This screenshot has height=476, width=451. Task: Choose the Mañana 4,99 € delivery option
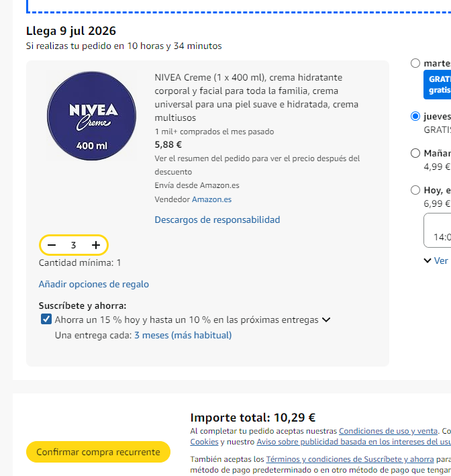click(415, 153)
